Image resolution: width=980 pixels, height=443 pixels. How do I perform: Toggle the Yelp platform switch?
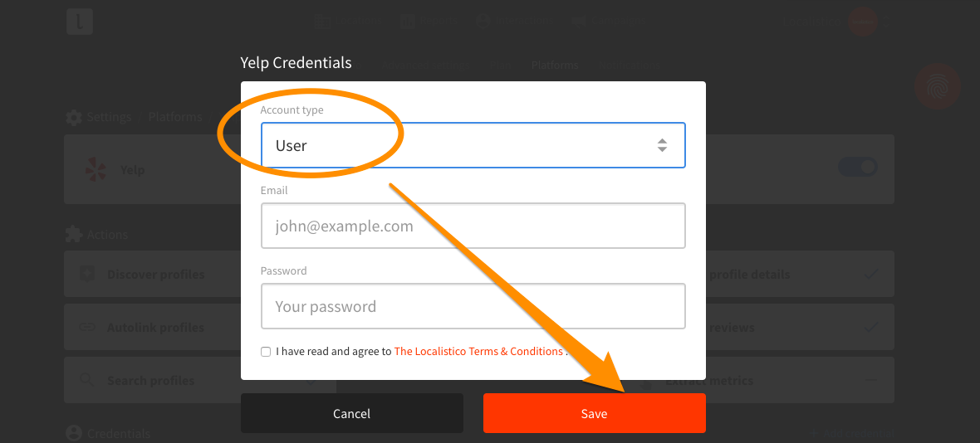857,167
